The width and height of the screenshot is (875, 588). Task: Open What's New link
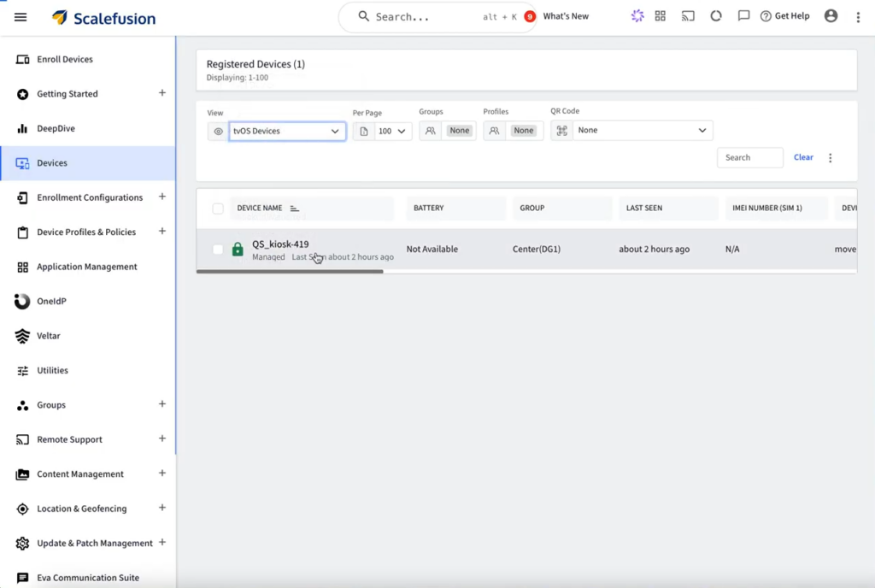tap(566, 16)
